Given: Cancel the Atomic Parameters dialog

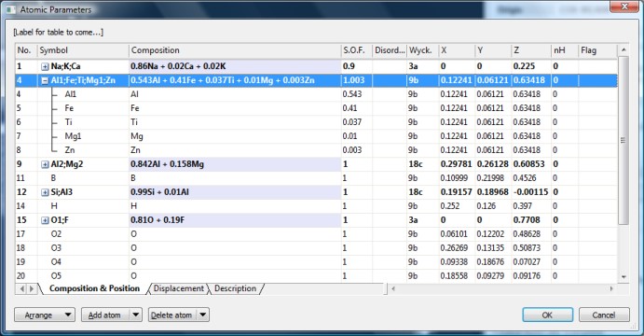Looking at the screenshot, I should [604, 315].
